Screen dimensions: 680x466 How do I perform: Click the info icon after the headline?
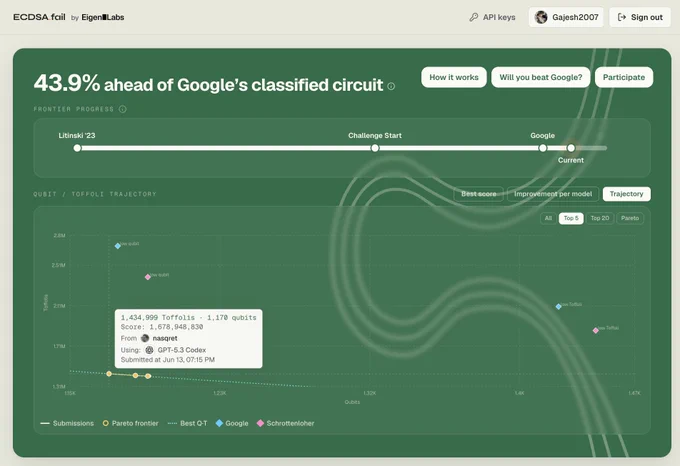tap(391, 86)
